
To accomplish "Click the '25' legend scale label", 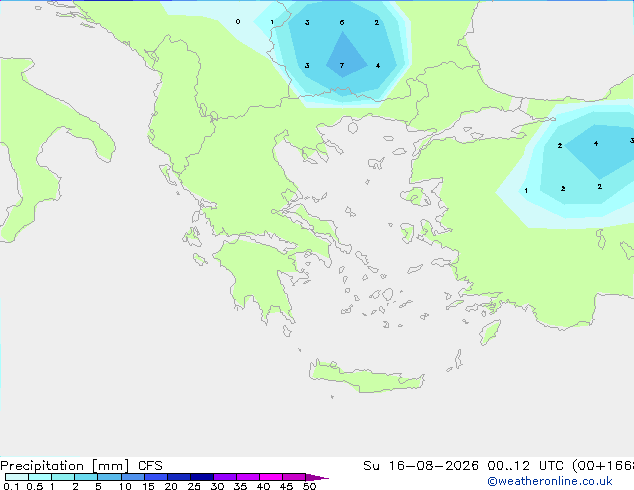I will tap(194, 486).
